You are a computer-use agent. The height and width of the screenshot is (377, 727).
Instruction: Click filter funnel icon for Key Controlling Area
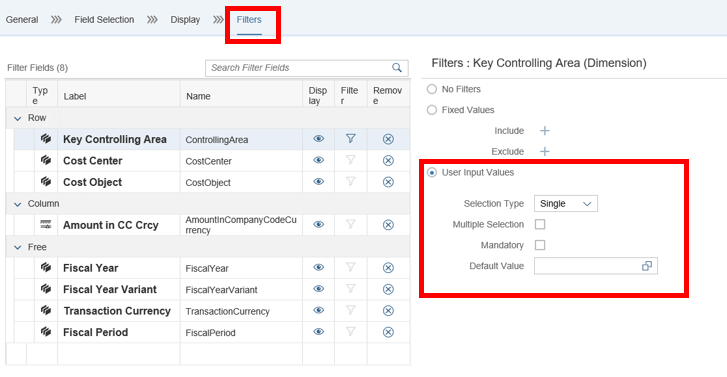tap(351, 138)
